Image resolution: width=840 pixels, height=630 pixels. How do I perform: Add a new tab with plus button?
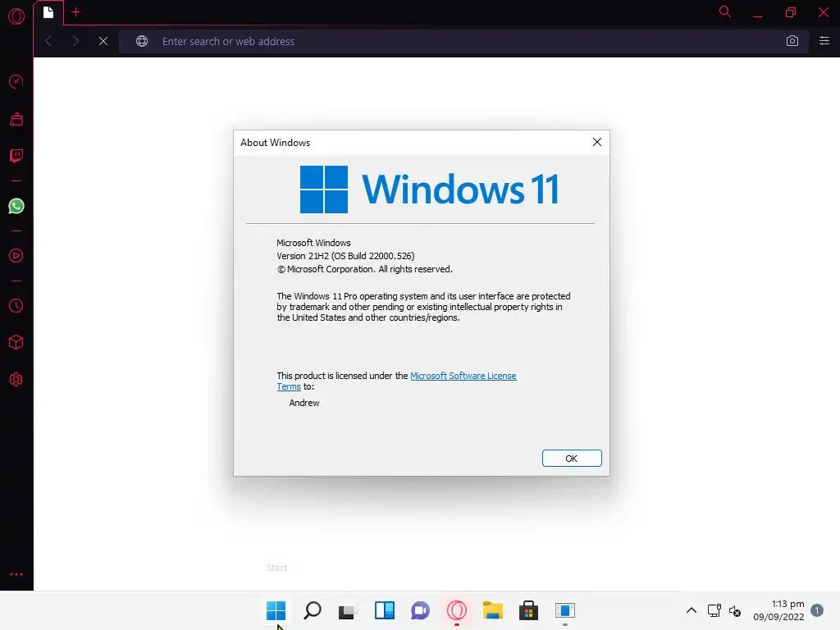(x=75, y=11)
